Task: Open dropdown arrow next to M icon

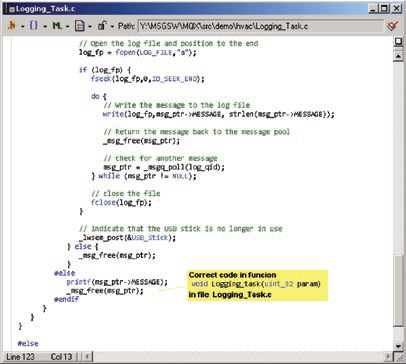Action: point(67,26)
